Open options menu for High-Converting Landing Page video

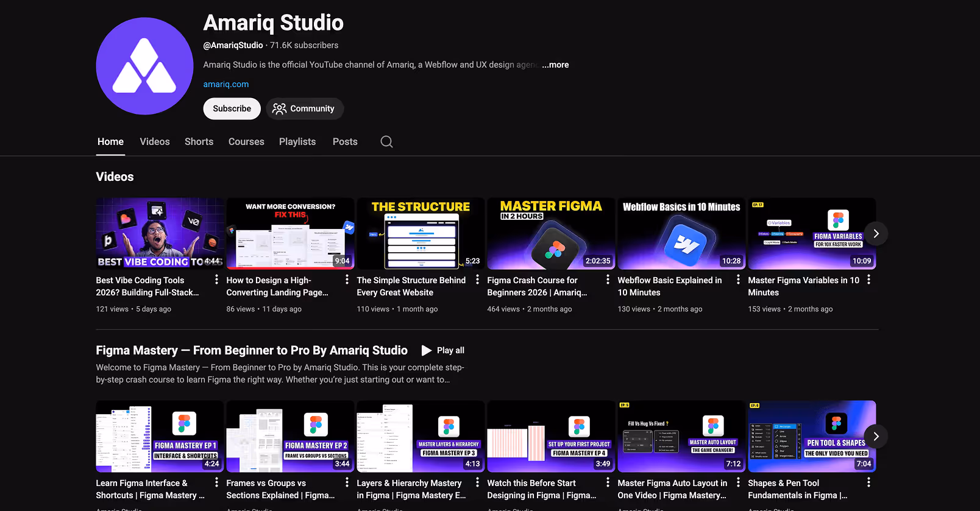[x=347, y=280]
